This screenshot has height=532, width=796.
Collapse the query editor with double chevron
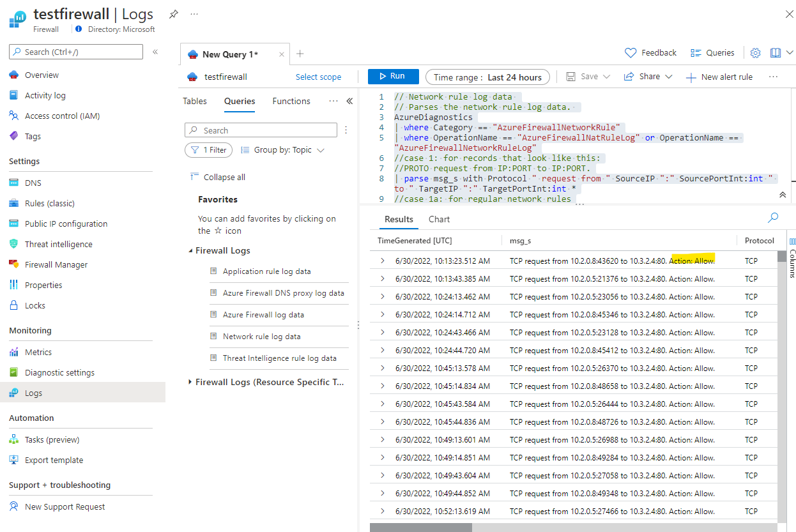point(783,195)
